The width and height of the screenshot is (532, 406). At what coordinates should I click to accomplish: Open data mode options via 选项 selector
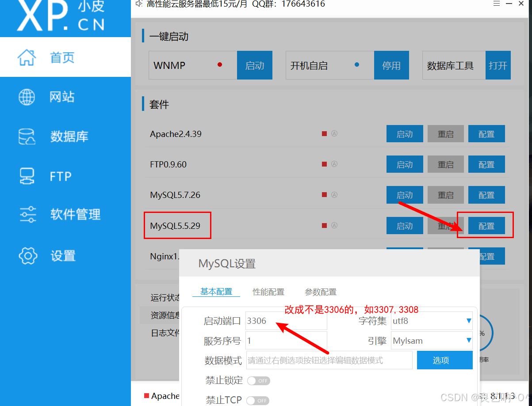point(444,360)
